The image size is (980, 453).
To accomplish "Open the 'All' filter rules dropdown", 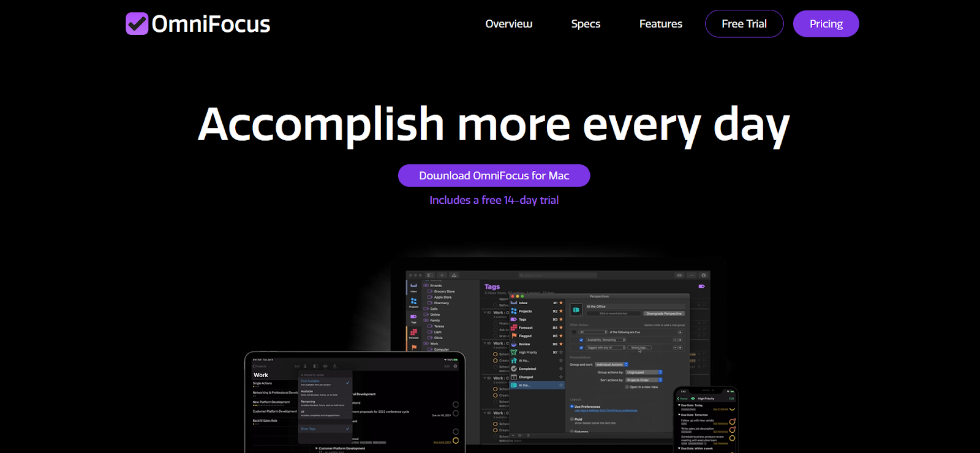I will click(x=593, y=332).
